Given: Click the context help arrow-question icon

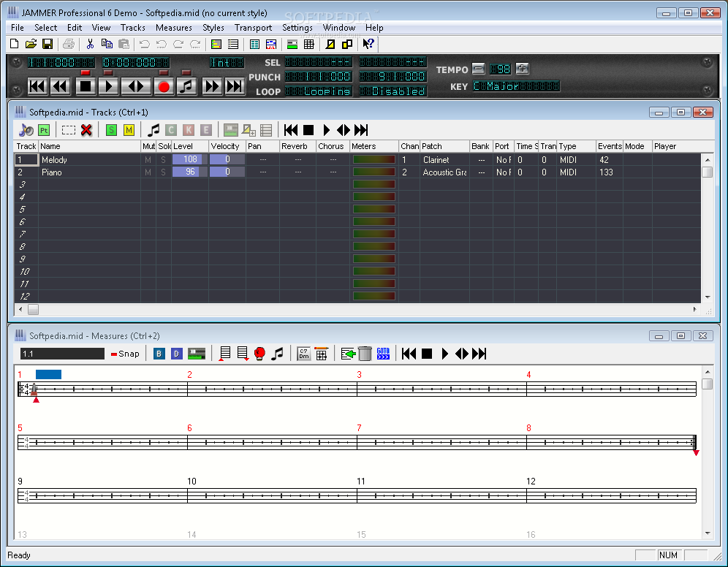Looking at the screenshot, I should (368, 44).
